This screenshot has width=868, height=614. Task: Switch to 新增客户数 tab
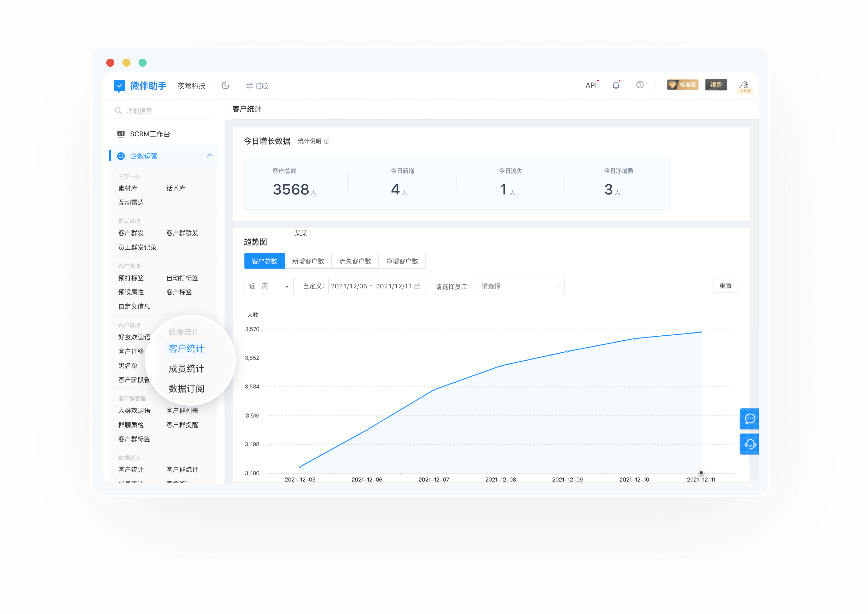point(308,261)
